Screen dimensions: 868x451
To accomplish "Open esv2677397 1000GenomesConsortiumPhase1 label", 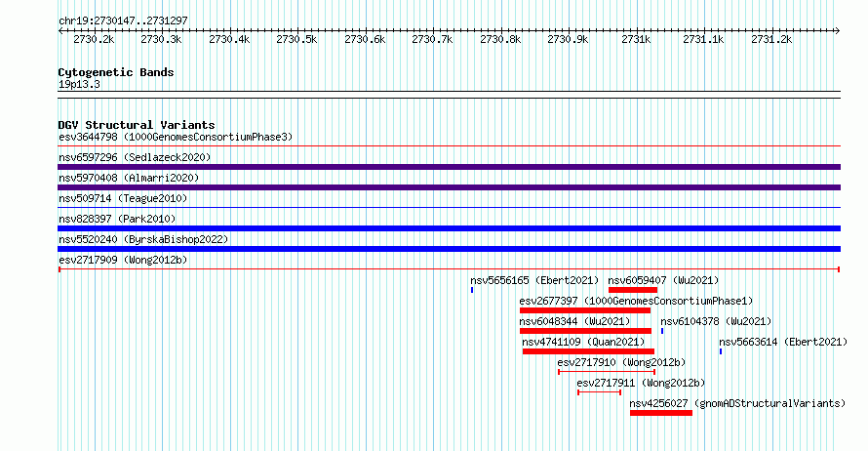I will pyautogui.click(x=636, y=301).
